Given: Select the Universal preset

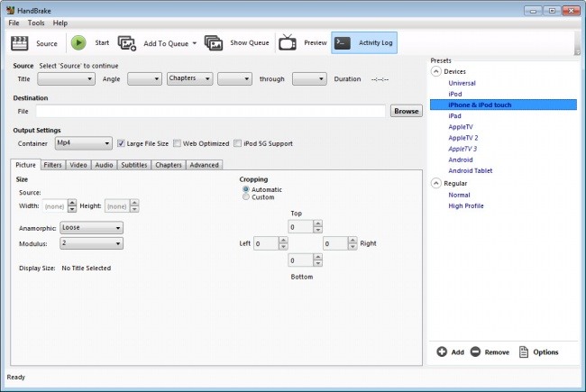Looking at the screenshot, I should [x=462, y=83].
